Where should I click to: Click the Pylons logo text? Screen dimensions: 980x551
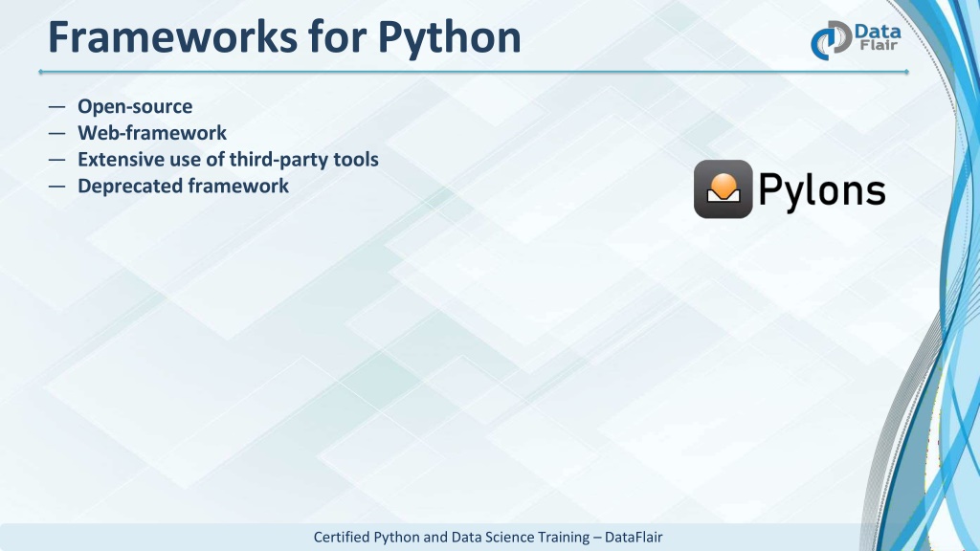[x=822, y=191]
